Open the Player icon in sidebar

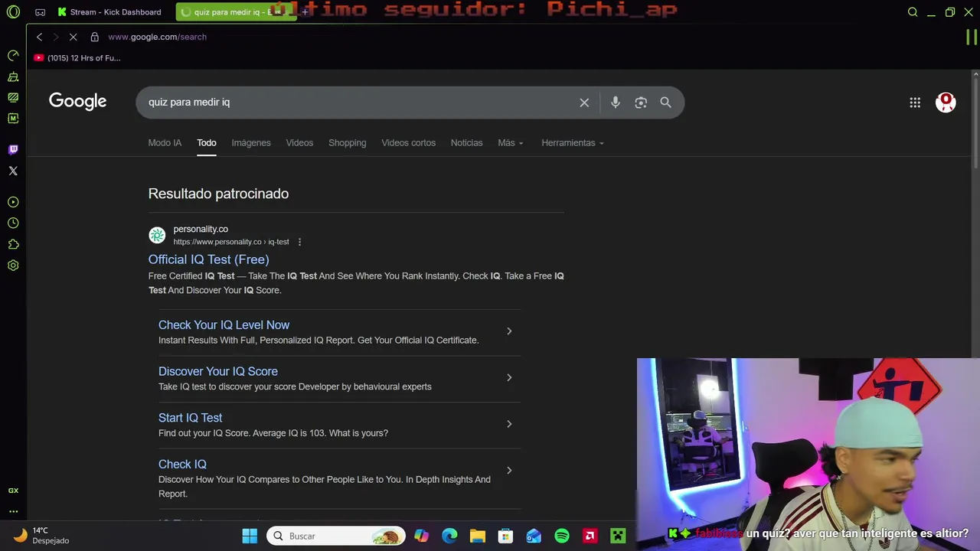tap(13, 202)
